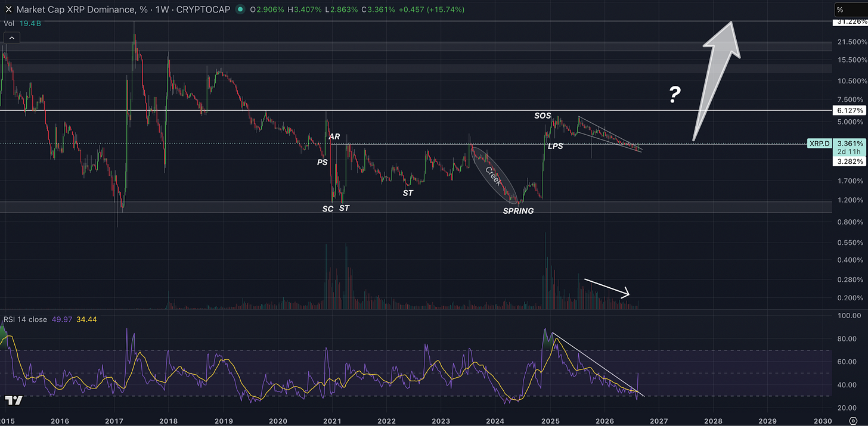This screenshot has height=426, width=868.
Task: Click the 3.361% current price label
Action: (849, 144)
